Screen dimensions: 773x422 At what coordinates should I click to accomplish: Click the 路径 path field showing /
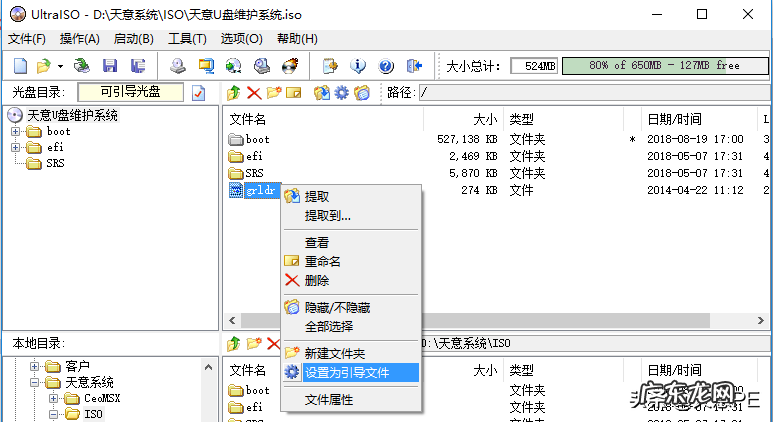click(x=594, y=93)
